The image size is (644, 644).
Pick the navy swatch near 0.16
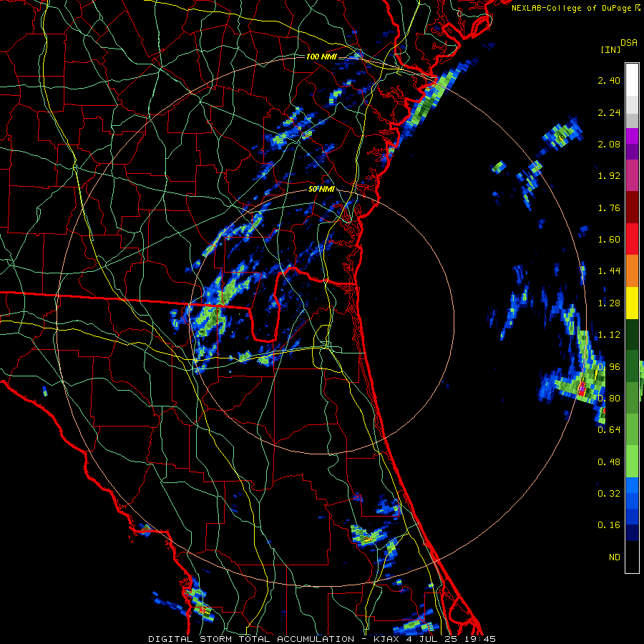[632, 533]
